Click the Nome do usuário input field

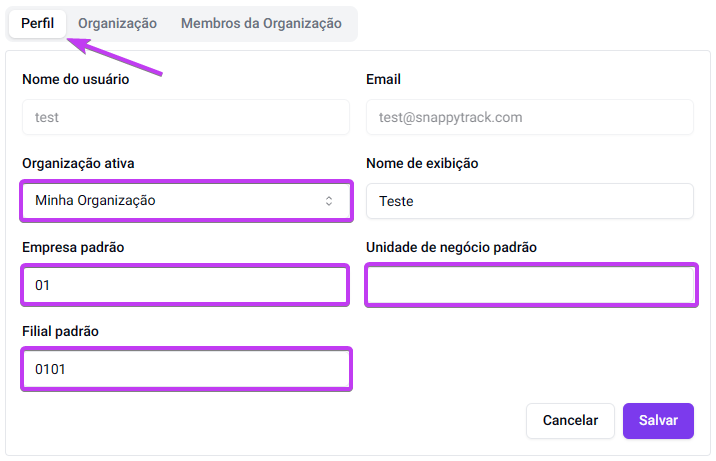pyautogui.click(x=185, y=117)
